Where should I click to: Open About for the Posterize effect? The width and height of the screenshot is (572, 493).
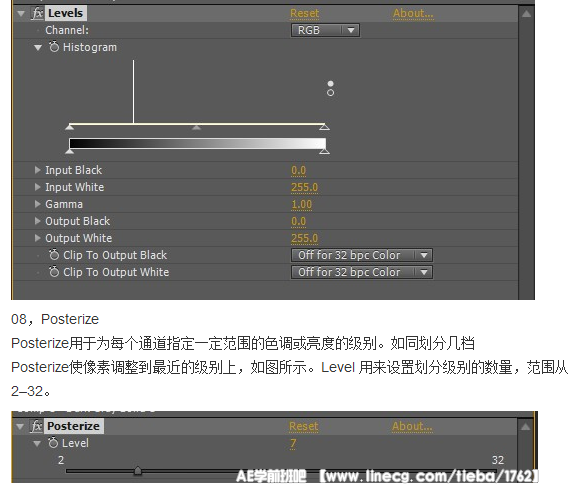[412, 426]
